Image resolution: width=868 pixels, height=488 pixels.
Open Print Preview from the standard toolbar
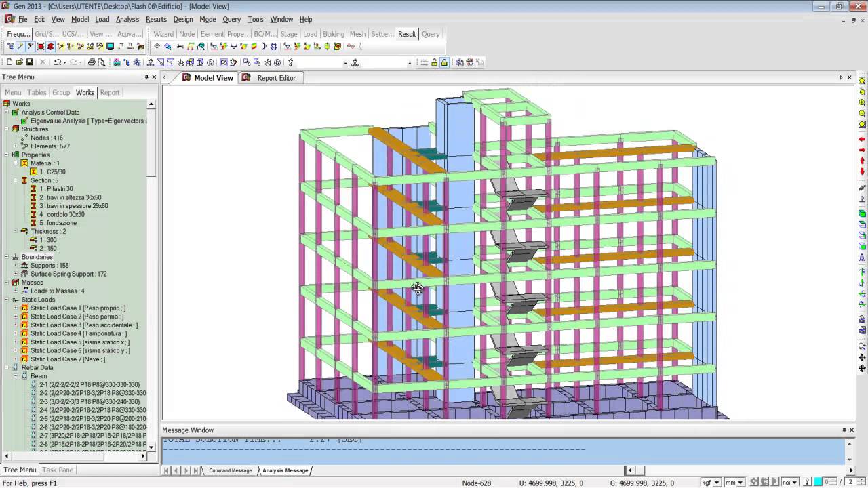click(102, 62)
